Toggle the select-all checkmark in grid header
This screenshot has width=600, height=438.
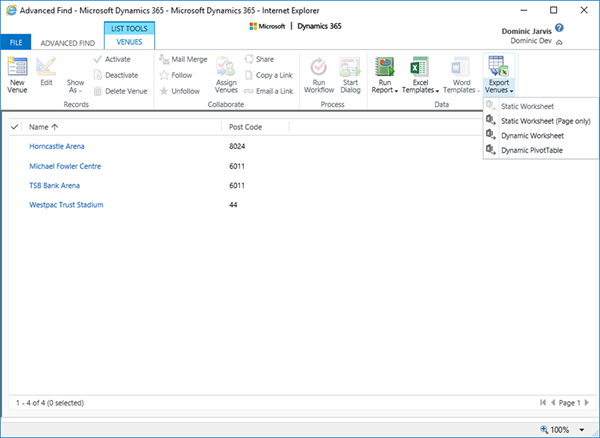[14, 127]
